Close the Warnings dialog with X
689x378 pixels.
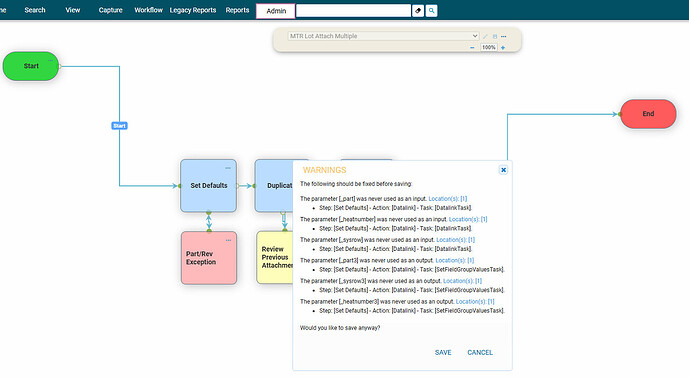(504, 170)
